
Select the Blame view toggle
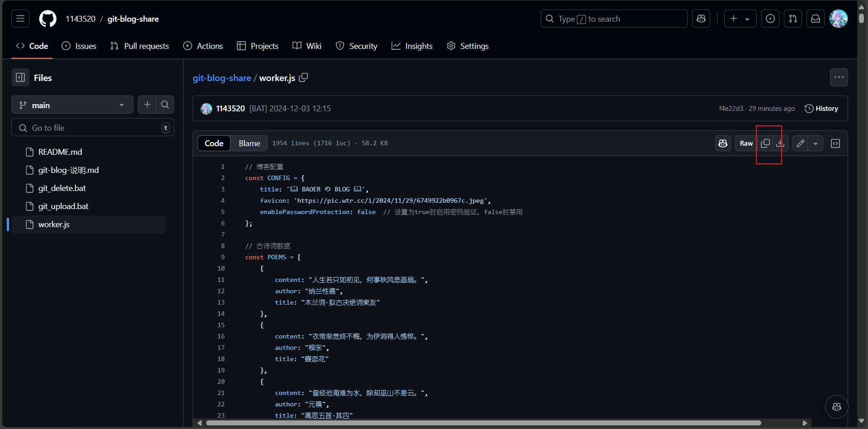coord(249,143)
